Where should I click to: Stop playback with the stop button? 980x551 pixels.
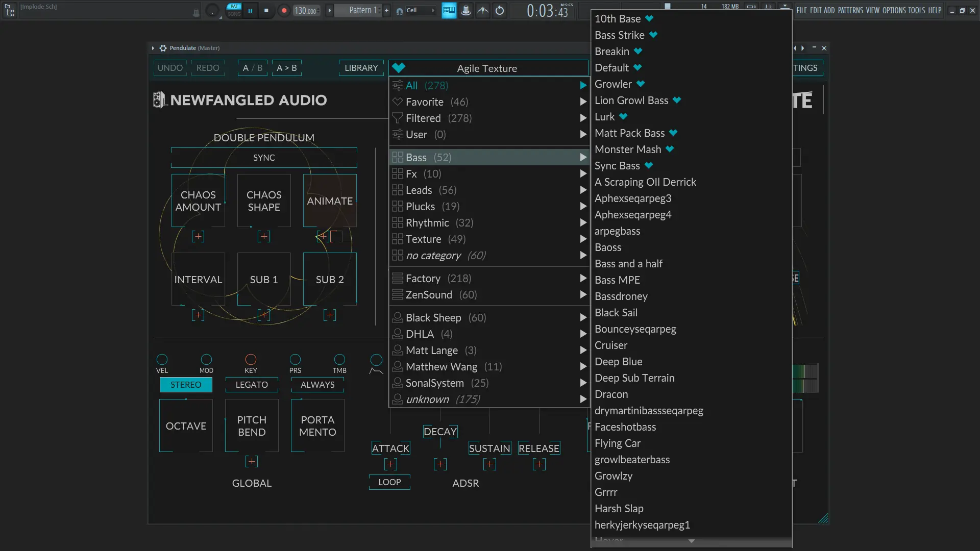pos(266,10)
